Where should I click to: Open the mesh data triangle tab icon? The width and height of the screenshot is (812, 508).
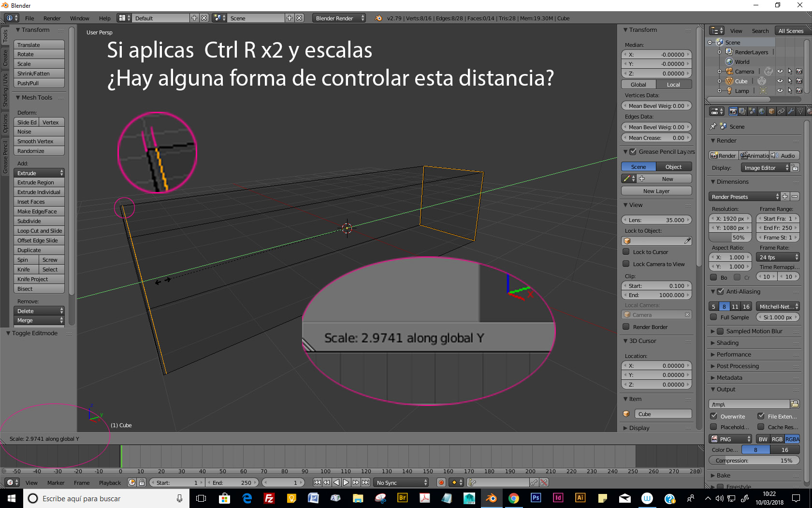point(800,111)
